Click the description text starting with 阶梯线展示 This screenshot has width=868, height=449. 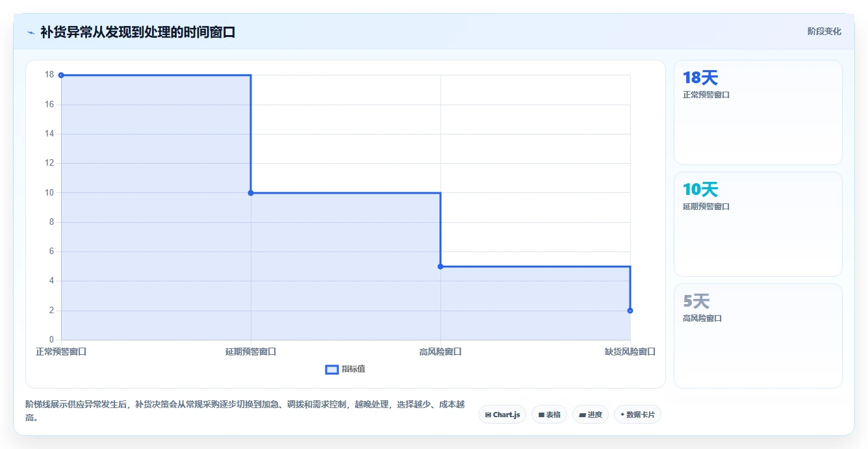245,411
